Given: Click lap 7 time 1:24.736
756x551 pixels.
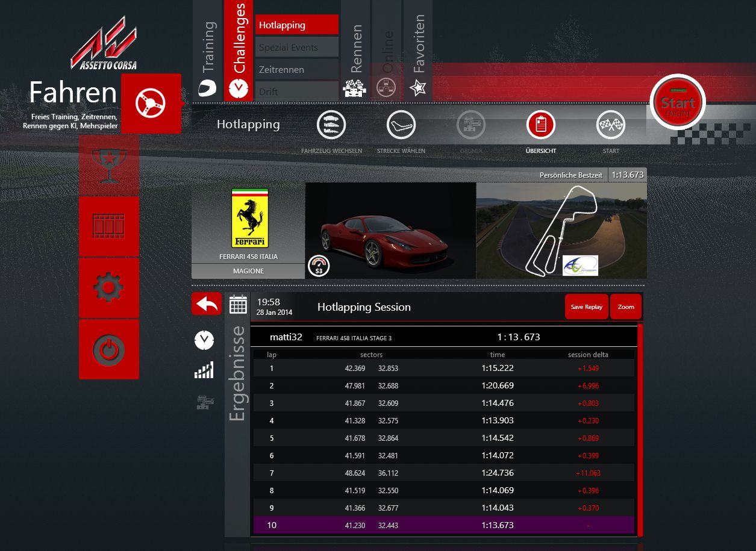Looking at the screenshot, I should point(498,473).
